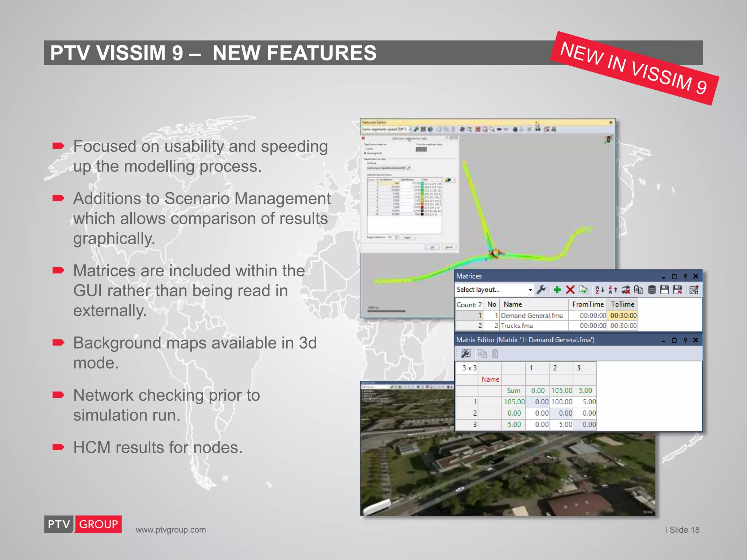Click back arrow icon in Network Editor toolbar
This screenshot has height=560, width=747.
click(499, 129)
